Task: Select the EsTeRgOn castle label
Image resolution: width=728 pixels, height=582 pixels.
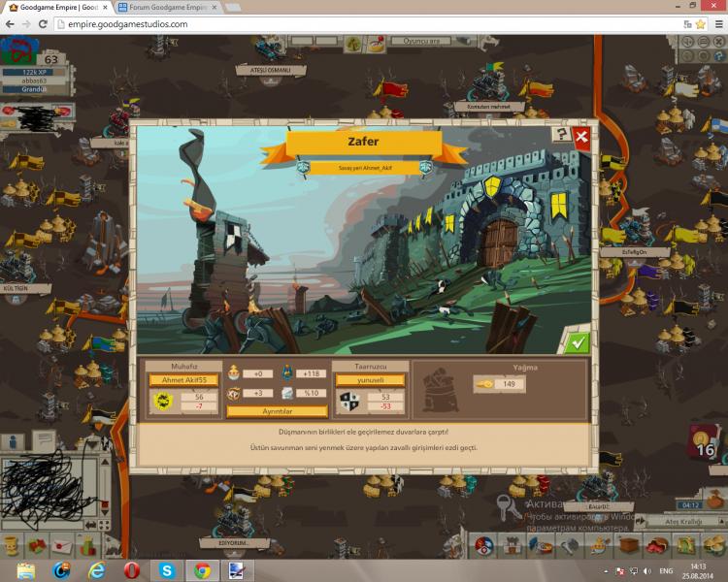Action: 634,252
